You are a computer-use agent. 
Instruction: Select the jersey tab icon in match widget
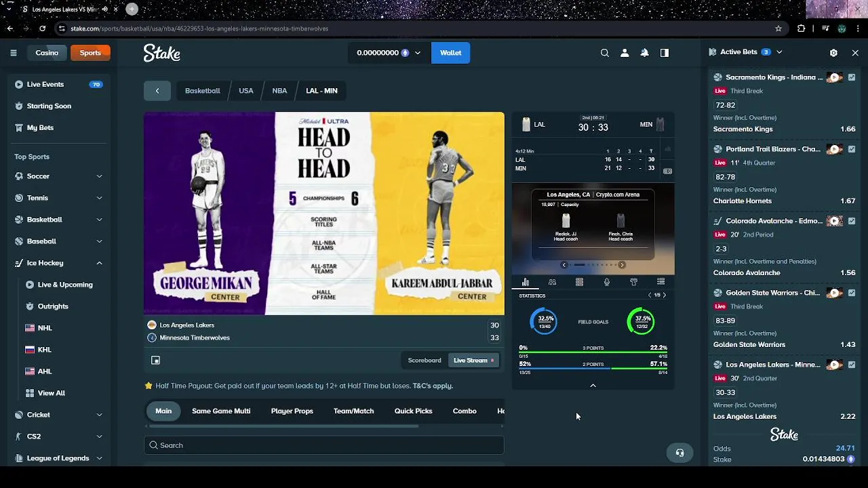[x=633, y=282]
